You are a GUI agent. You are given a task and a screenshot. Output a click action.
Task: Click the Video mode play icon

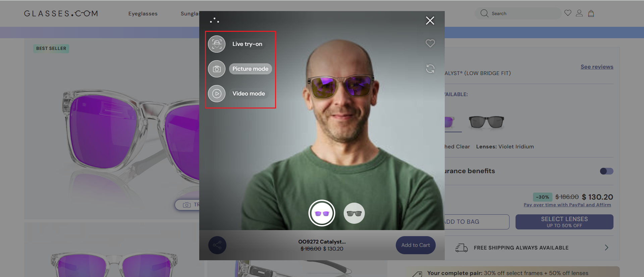click(217, 94)
